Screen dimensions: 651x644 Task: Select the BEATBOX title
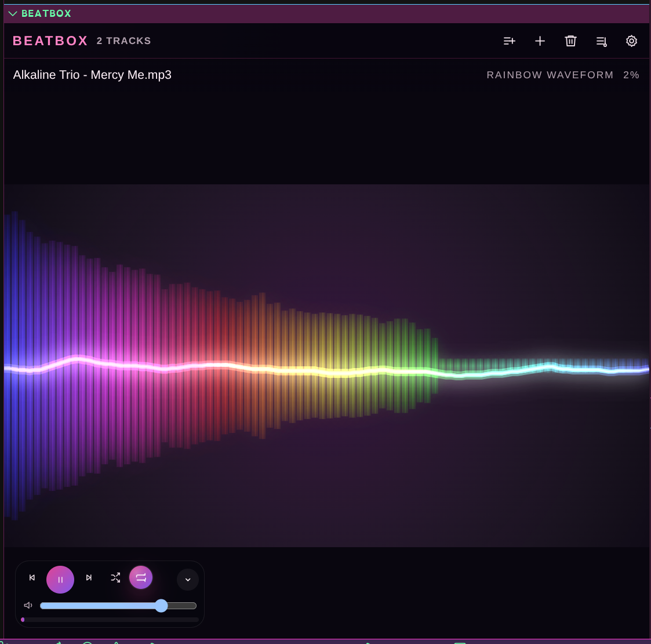point(50,41)
